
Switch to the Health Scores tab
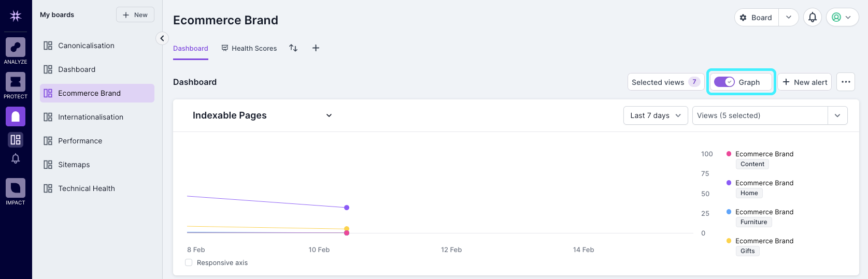pyautogui.click(x=249, y=48)
